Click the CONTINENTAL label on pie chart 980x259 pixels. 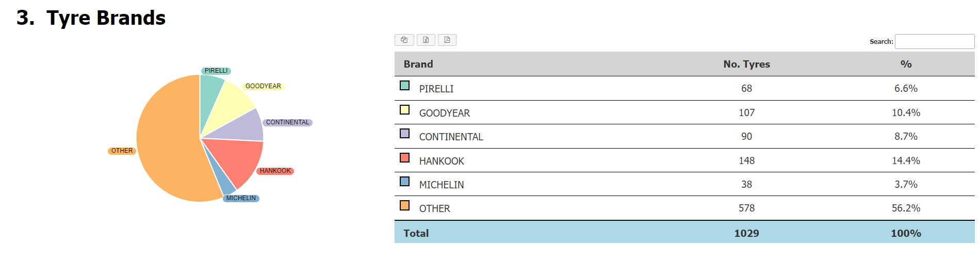287,122
